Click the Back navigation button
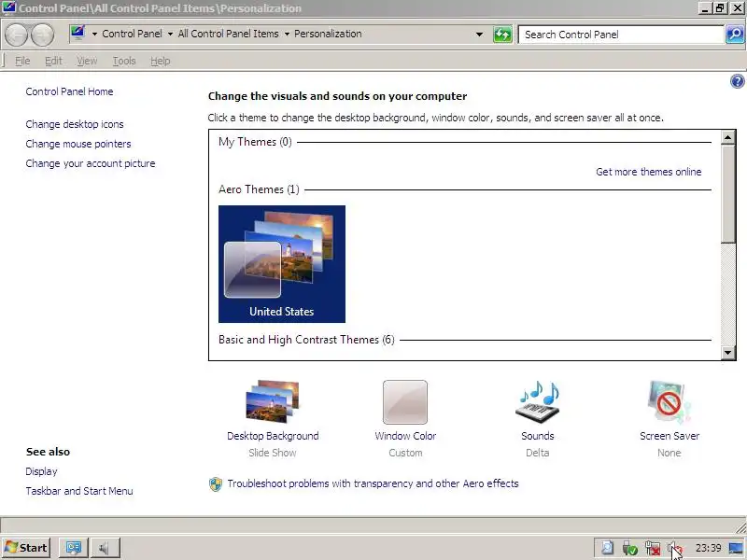The height and width of the screenshot is (560, 747). tap(16, 35)
